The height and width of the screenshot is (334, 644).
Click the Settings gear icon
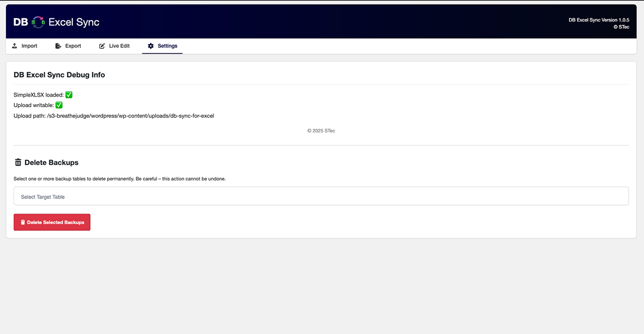click(150, 46)
